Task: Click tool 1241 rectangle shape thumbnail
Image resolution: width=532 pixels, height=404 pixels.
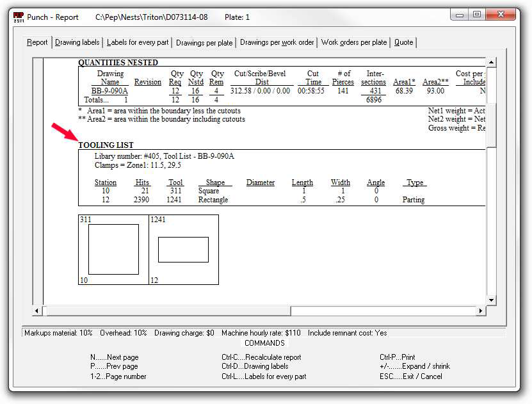Action: click(x=183, y=249)
